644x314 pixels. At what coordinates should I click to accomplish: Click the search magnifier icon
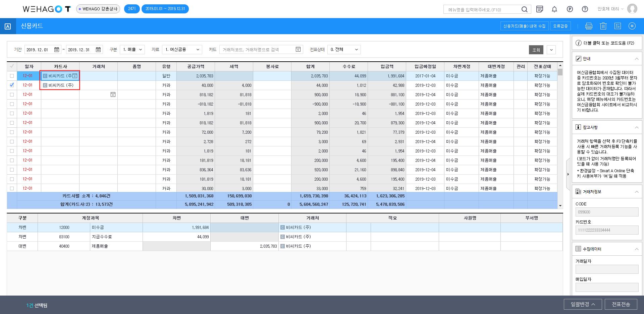tap(524, 10)
